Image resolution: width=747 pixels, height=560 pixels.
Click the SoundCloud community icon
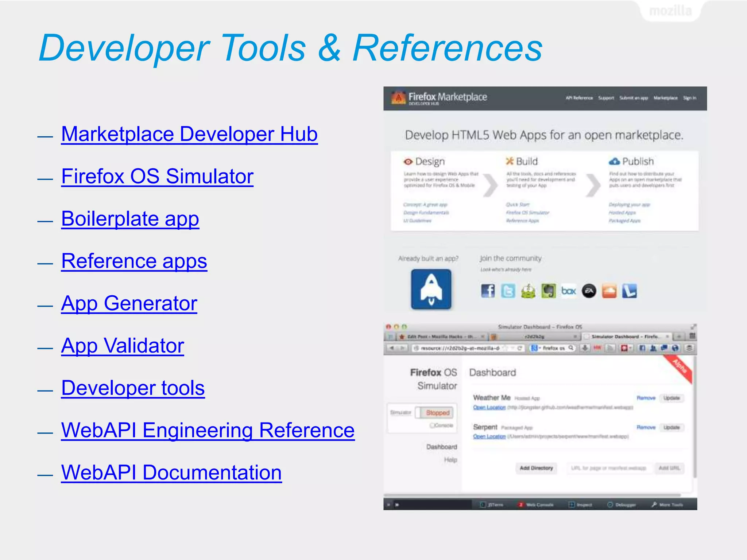pos(609,291)
